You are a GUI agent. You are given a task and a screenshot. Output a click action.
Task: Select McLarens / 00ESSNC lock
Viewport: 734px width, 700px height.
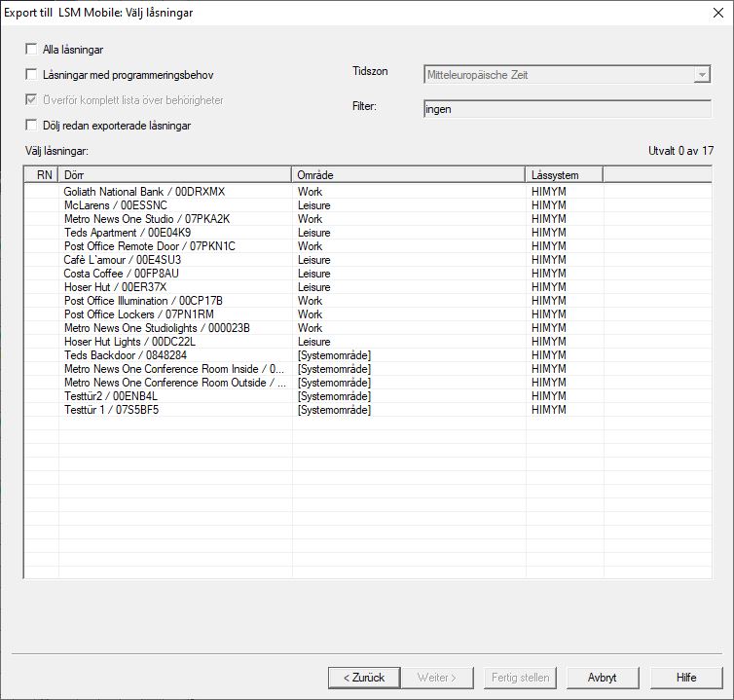116,205
